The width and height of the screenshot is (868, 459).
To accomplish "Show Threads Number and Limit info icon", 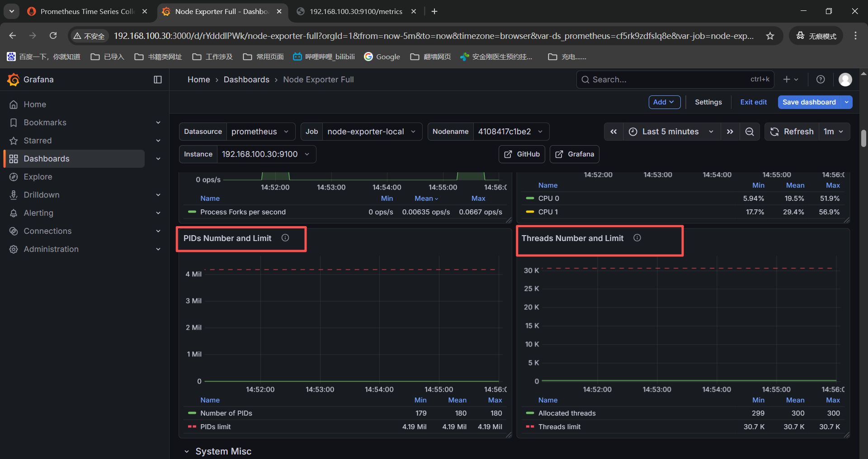I will click(637, 238).
